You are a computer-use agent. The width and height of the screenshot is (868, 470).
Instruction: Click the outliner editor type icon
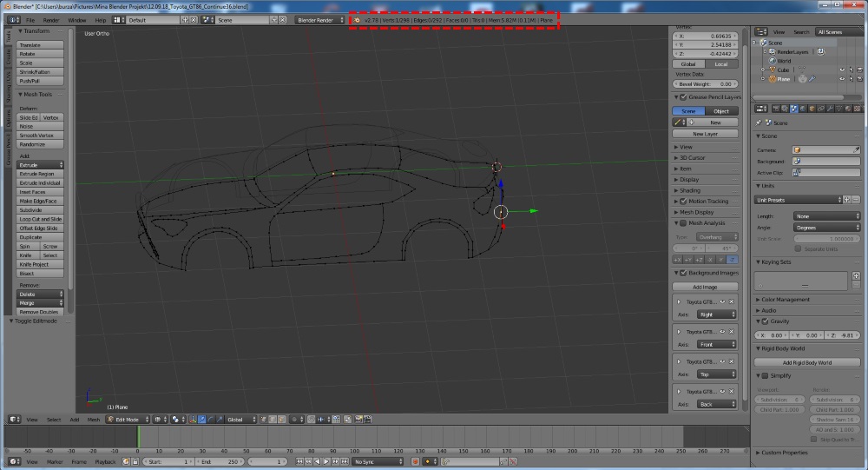761,32
